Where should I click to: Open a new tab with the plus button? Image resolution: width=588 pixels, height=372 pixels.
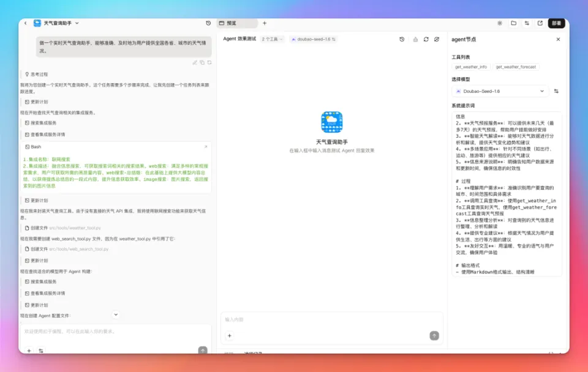(265, 23)
